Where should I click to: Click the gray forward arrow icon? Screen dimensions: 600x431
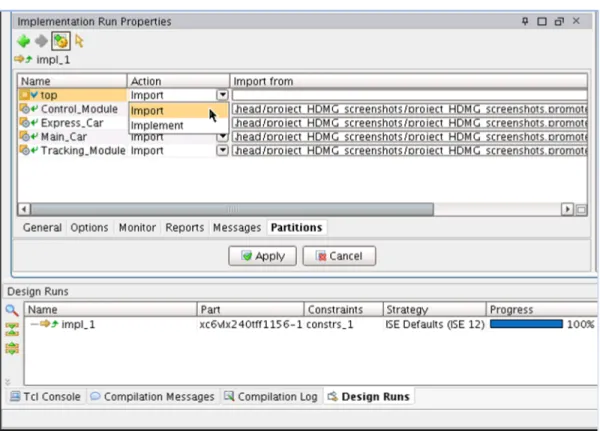click(41, 41)
